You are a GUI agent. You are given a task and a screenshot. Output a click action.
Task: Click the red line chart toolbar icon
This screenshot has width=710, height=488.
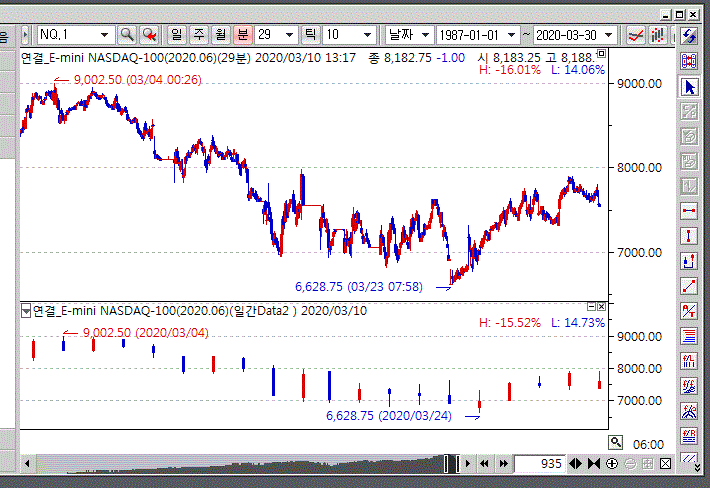[635, 34]
